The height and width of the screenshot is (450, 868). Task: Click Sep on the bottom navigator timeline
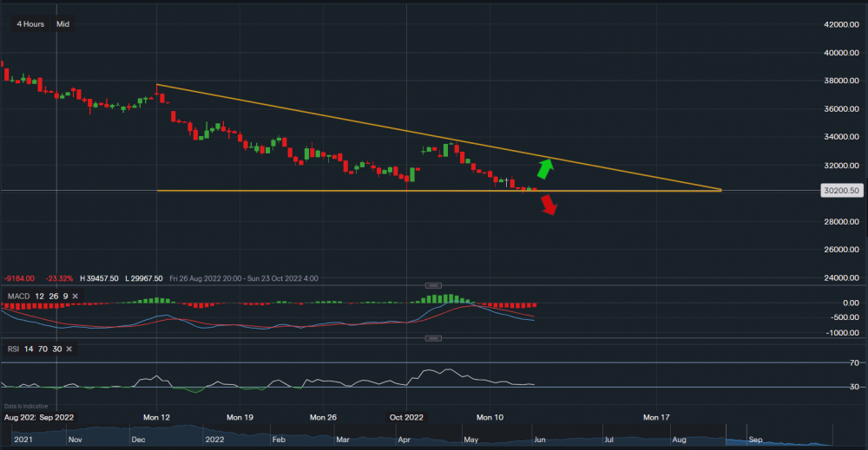(755, 440)
